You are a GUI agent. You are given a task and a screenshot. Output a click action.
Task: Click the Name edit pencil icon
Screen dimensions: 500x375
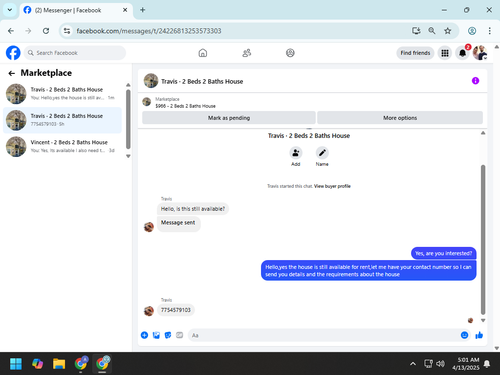pyautogui.click(x=322, y=153)
